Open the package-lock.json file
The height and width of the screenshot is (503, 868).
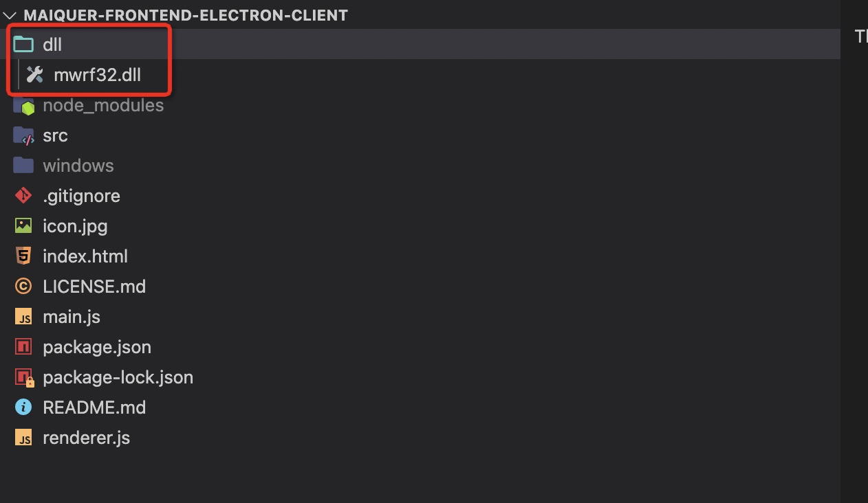pos(118,377)
